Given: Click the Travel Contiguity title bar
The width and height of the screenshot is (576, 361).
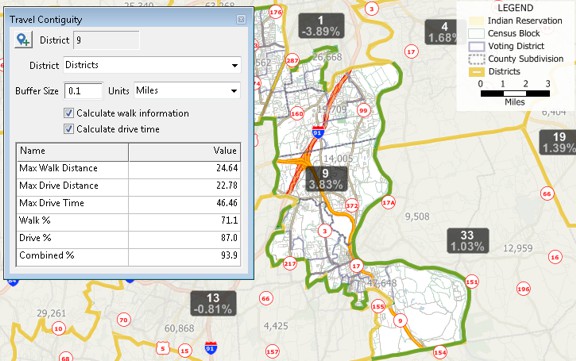Looking at the screenshot, I should click(x=129, y=19).
